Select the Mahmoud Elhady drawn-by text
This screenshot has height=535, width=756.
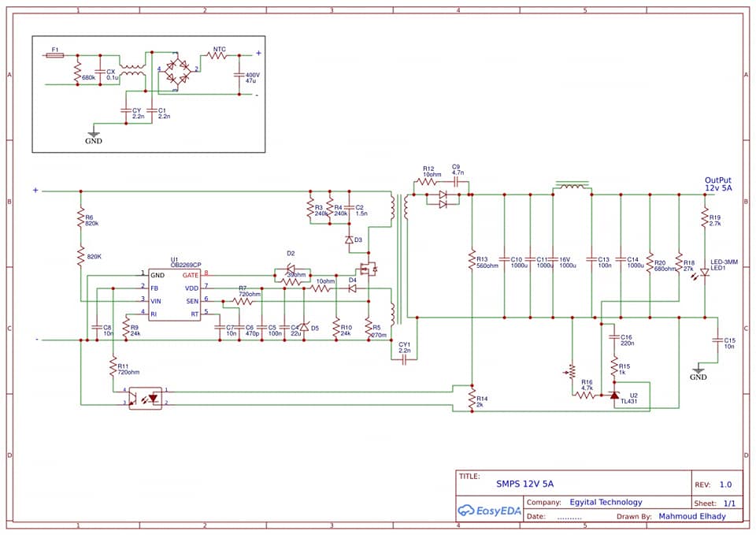(692, 516)
